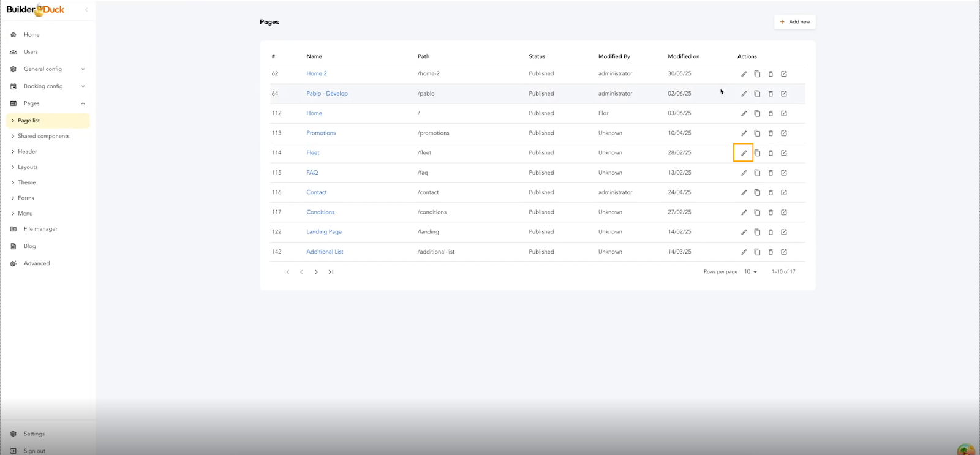Image resolution: width=980 pixels, height=455 pixels.
Task: Collapse the sidebar with the arrow icon
Action: 86,10
